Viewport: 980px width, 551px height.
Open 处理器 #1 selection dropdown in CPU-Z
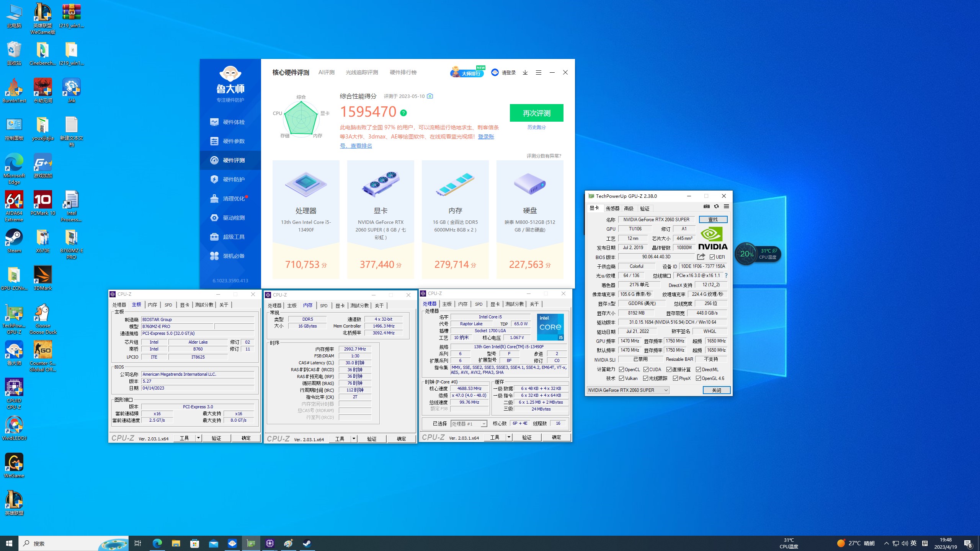469,424
